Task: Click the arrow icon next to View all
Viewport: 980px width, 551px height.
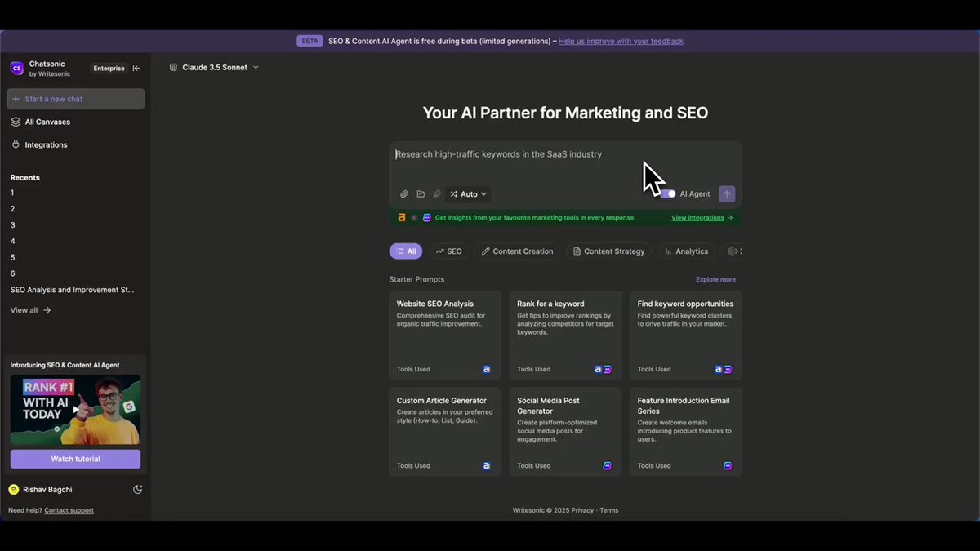Action: (x=47, y=310)
